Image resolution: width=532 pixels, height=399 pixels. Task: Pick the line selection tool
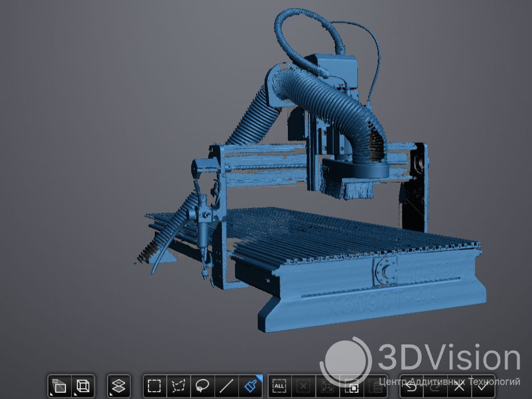(226, 386)
